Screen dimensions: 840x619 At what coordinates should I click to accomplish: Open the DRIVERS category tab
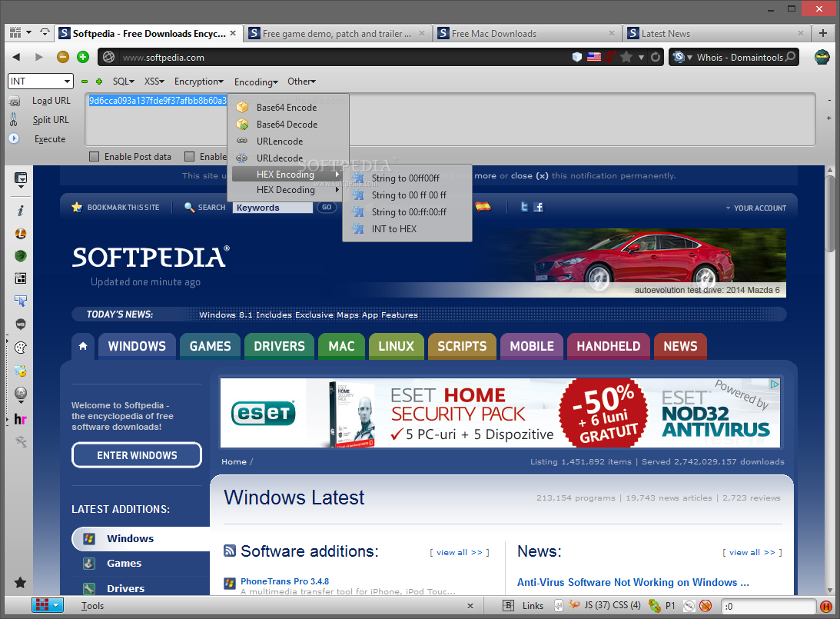pos(279,346)
